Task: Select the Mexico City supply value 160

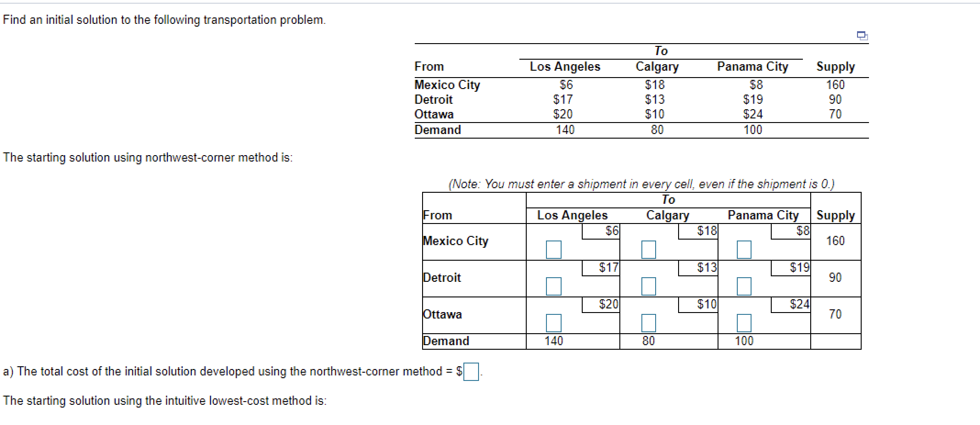Action: (836, 241)
